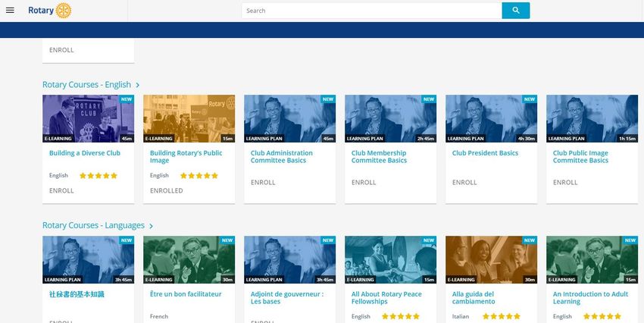Open All About Rotary Peace Fellowships title

(386, 298)
